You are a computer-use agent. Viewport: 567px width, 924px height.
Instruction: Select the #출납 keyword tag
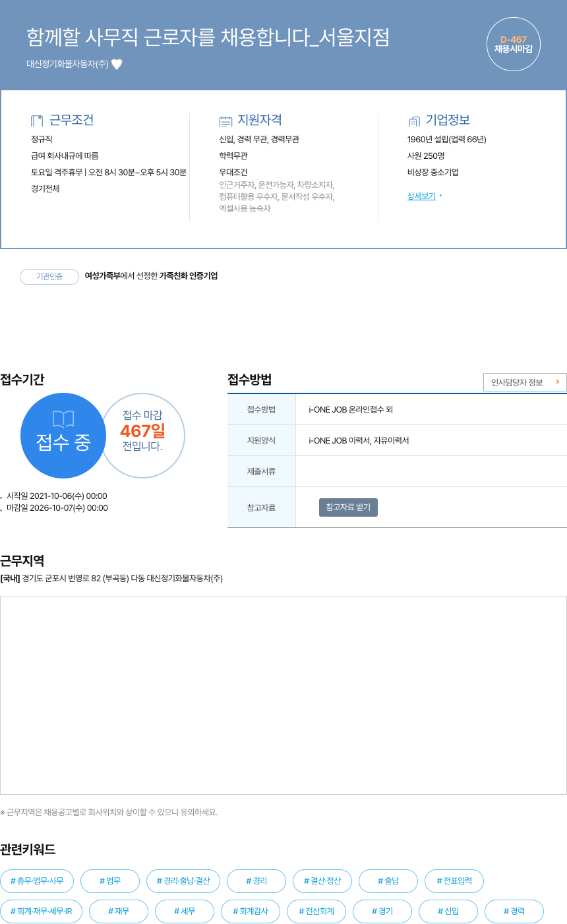[388, 881]
